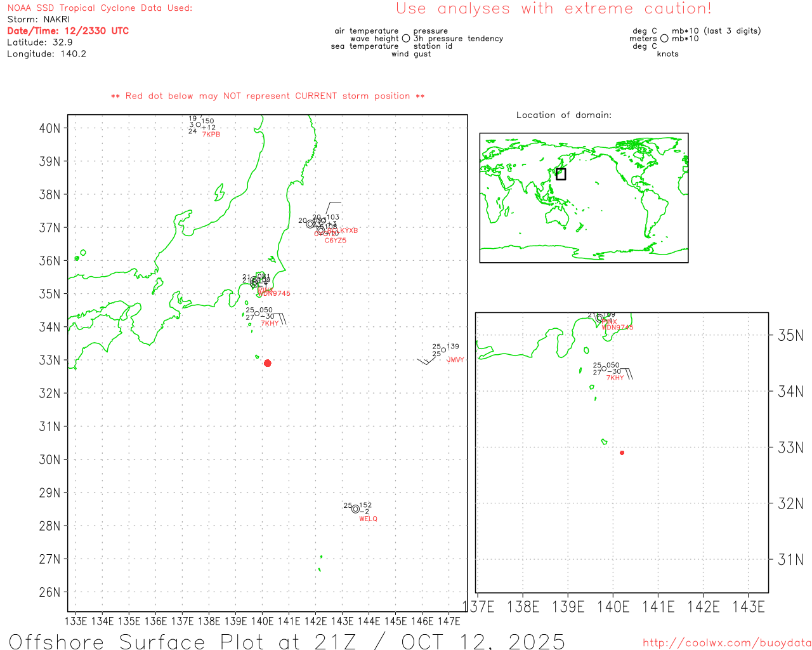This screenshot has height=650, width=812.
Task: Click the first legend station circle
Action: click(x=406, y=39)
